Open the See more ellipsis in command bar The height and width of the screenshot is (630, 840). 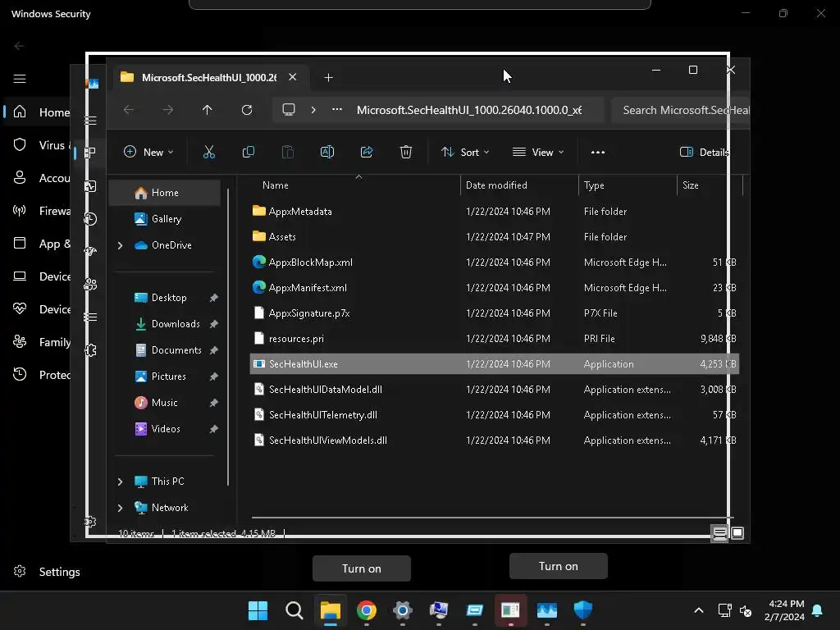click(598, 152)
